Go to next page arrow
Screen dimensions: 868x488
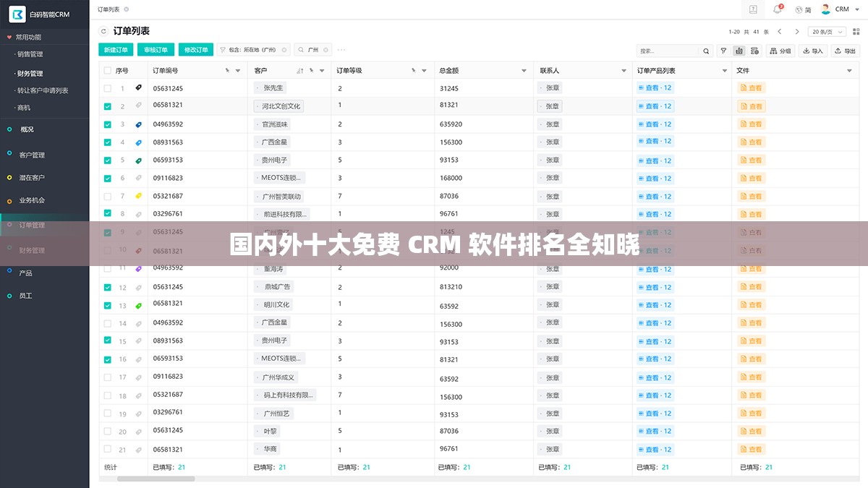[x=797, y=32]
